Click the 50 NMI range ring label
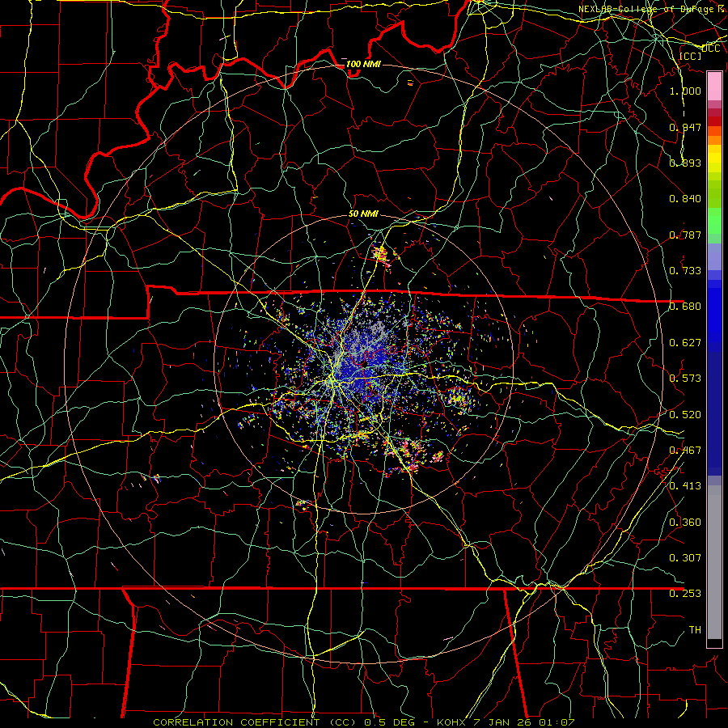 363,214
